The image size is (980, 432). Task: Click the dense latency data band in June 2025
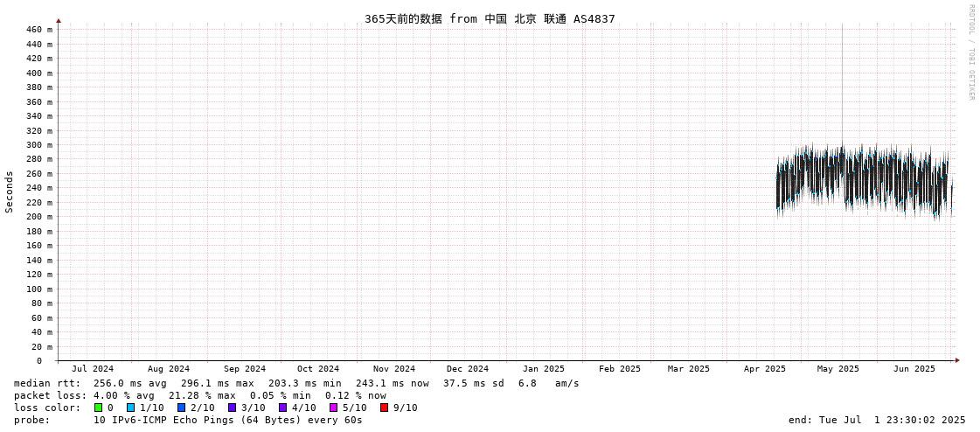pos(914,181)
